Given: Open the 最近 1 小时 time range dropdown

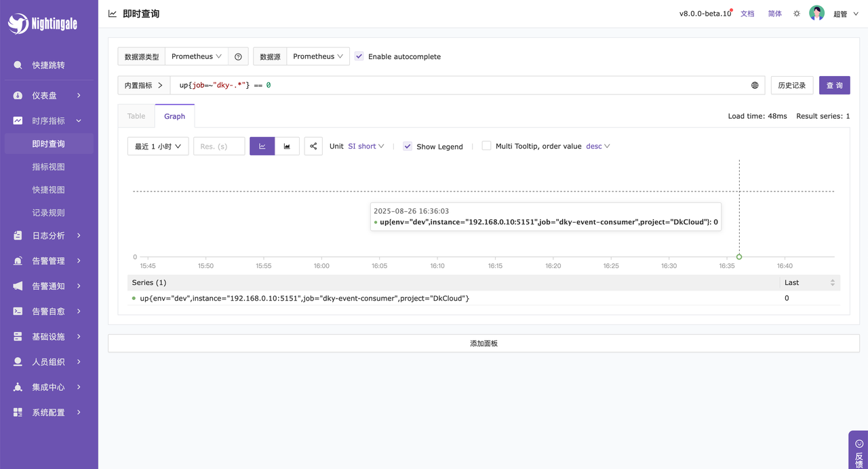Looking at the screenshot, I should [158, 146].
